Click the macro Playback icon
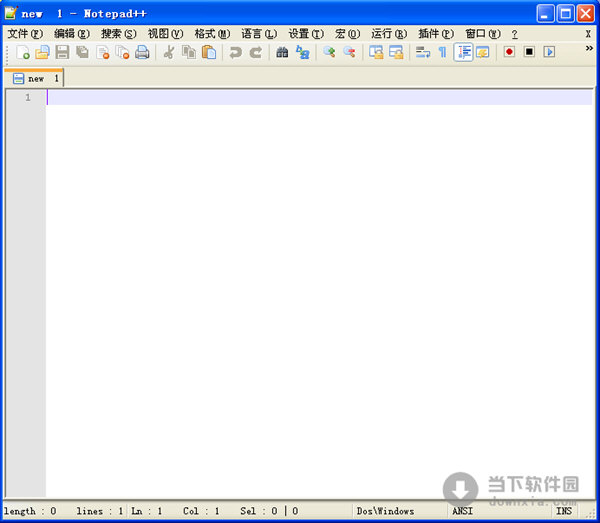The image size is (600, 523). click(549, 52)
